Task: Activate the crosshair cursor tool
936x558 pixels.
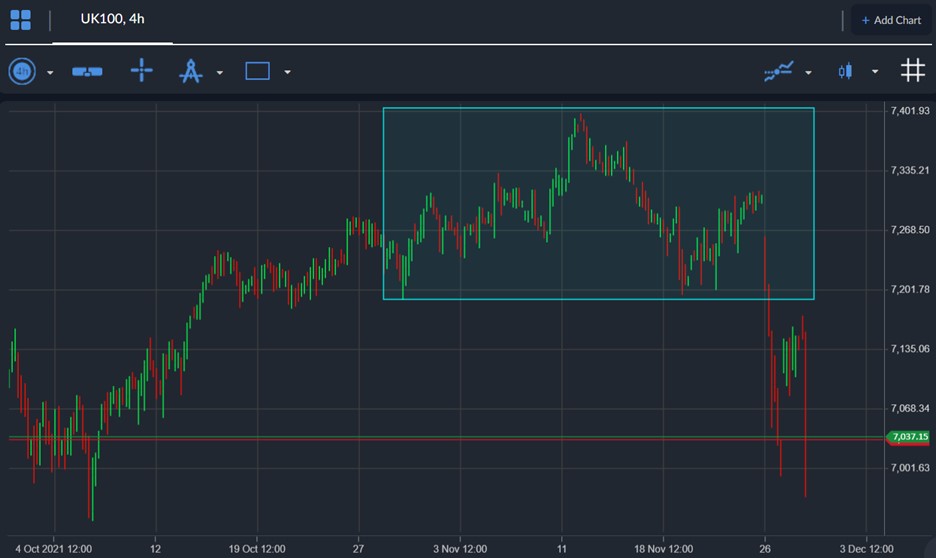Action: [141, 70]
